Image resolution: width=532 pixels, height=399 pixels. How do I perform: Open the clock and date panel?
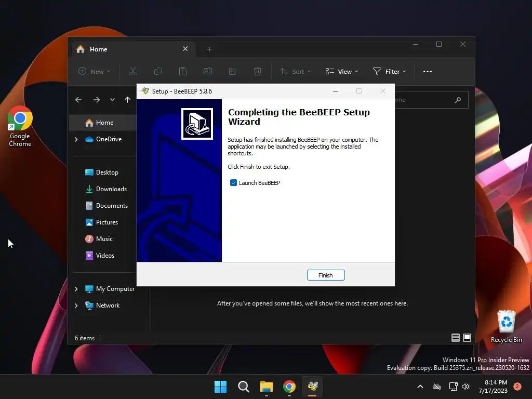point(493,387)
